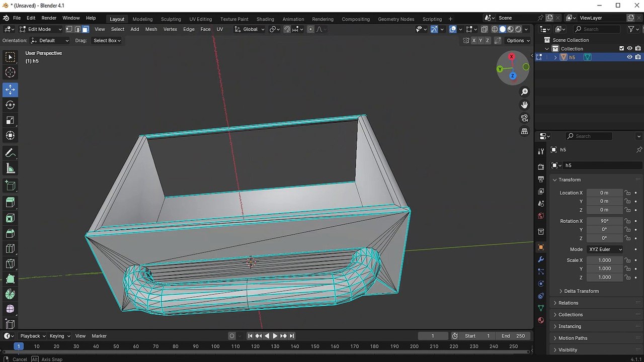Select the Measure tool

point(10,168)
